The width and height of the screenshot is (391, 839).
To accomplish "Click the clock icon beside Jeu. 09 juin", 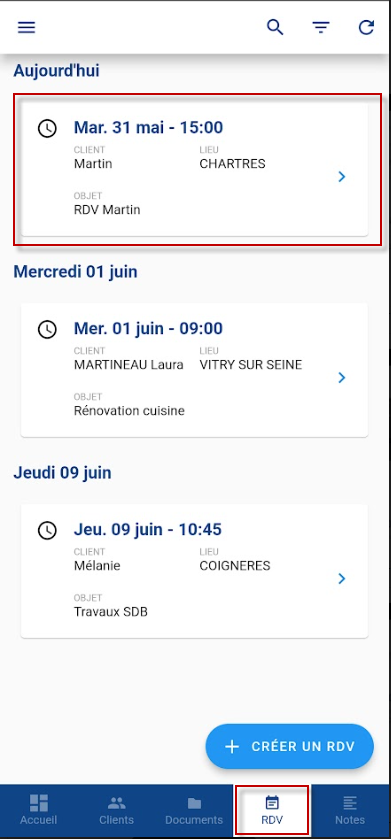I will click(47, 530).
